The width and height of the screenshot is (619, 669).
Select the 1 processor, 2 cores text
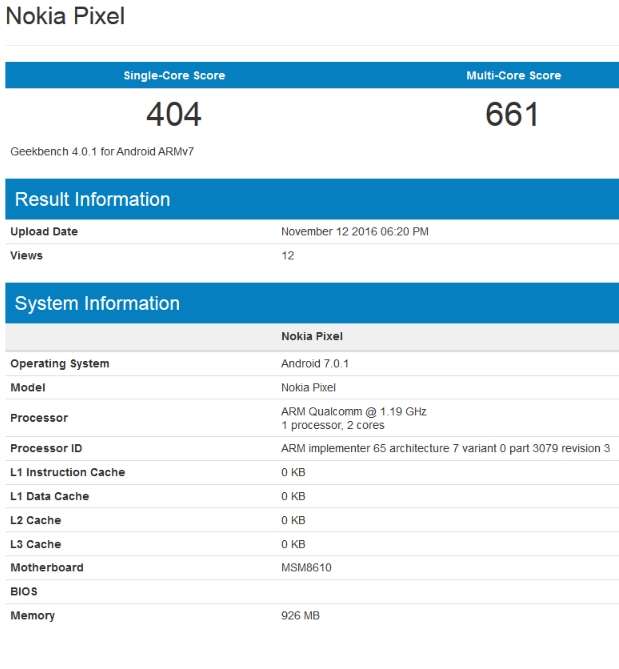coord(333,425)
